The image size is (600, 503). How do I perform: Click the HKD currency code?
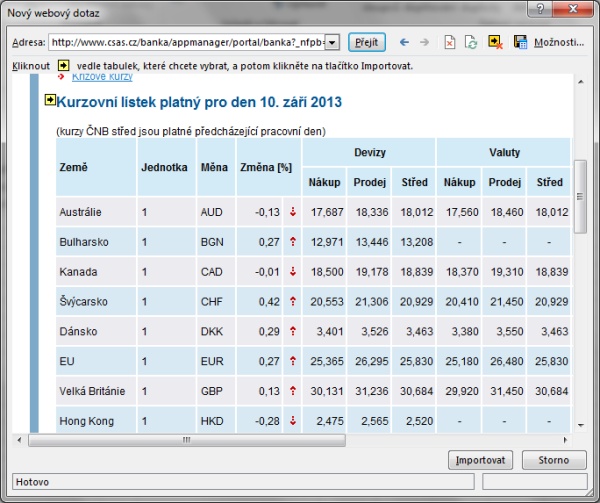tap(212, 421)
